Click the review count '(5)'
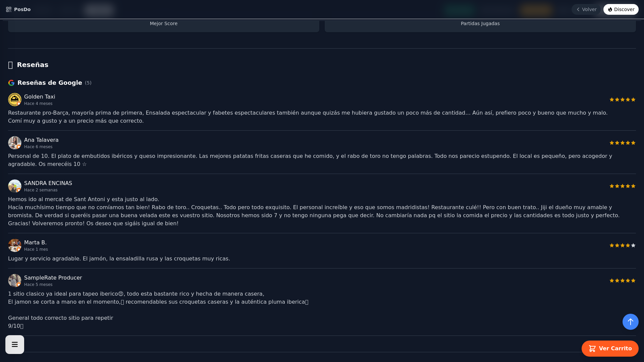 [88, 83]
